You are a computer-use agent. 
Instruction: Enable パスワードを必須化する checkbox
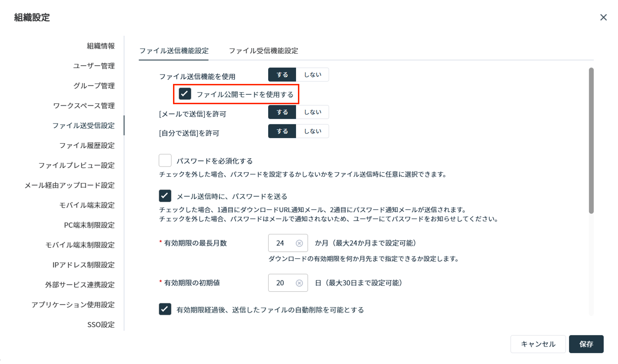click(x=165, y=161)
